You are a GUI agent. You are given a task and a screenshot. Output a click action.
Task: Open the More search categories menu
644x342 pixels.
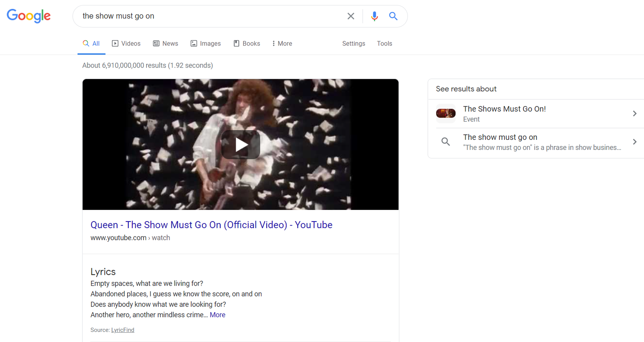pos(282,44)
